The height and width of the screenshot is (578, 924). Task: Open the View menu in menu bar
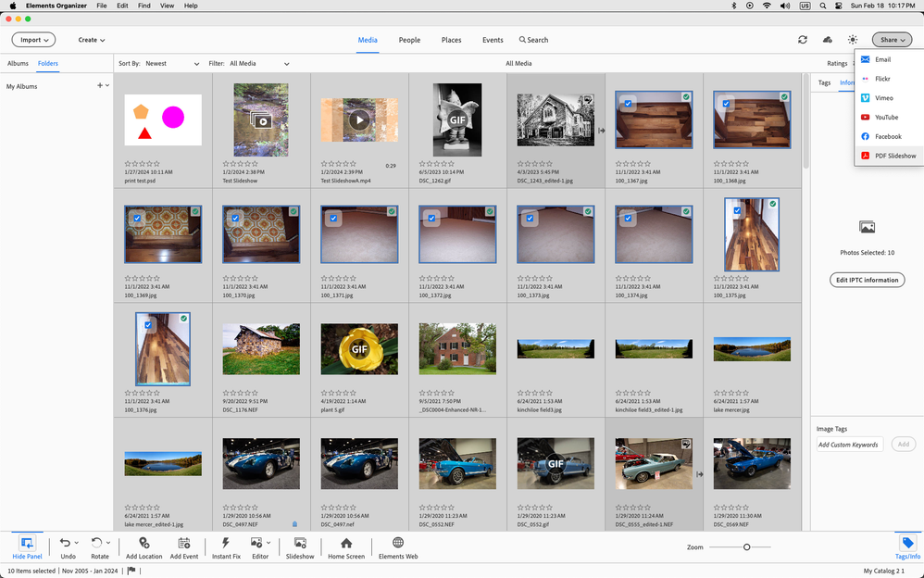pyautogui.click(x=167, y=6)
